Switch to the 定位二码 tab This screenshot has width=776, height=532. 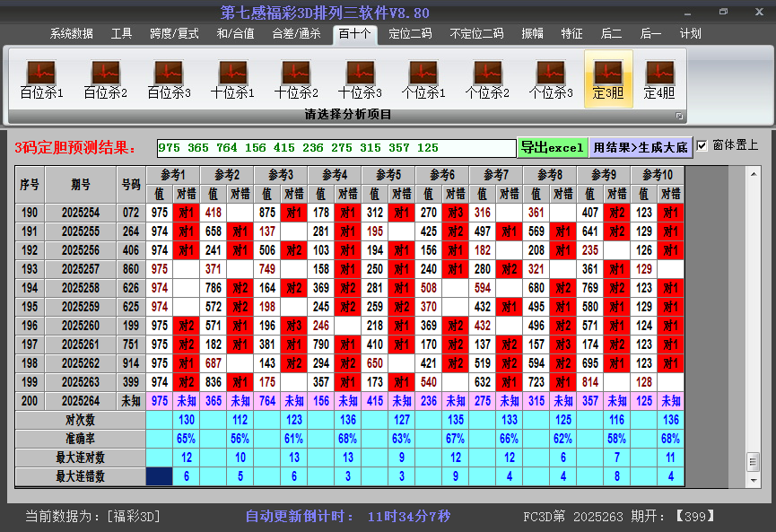(410, 34)
